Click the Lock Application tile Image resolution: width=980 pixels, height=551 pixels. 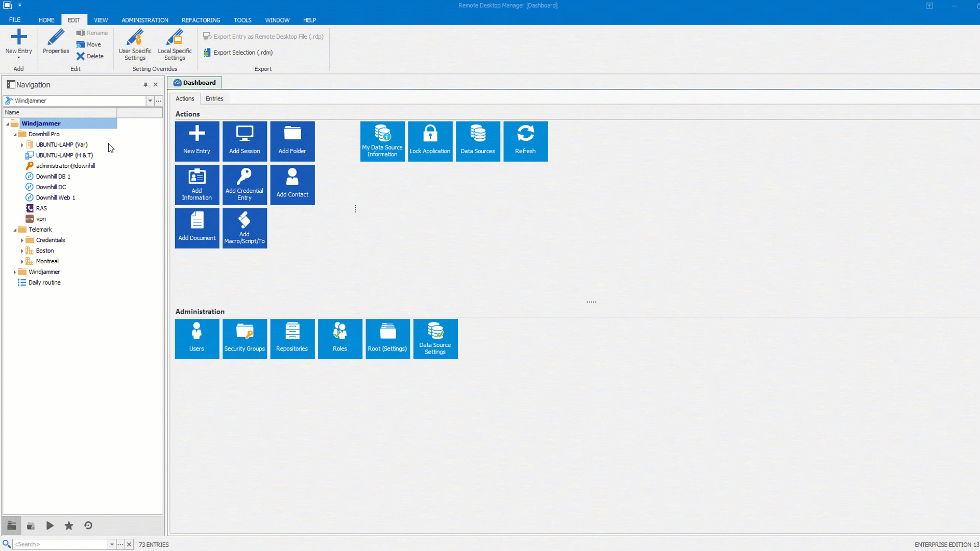(430, 141)
